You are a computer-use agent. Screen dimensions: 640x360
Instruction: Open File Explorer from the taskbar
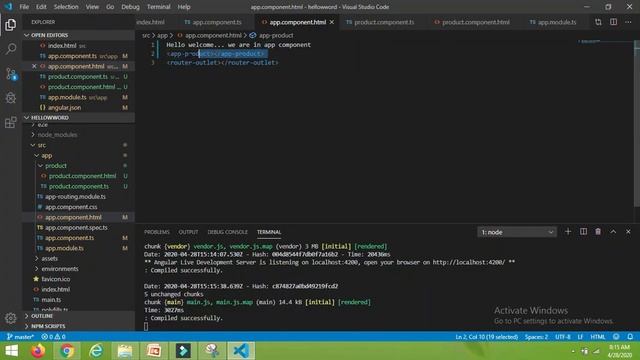click(125, 351)
